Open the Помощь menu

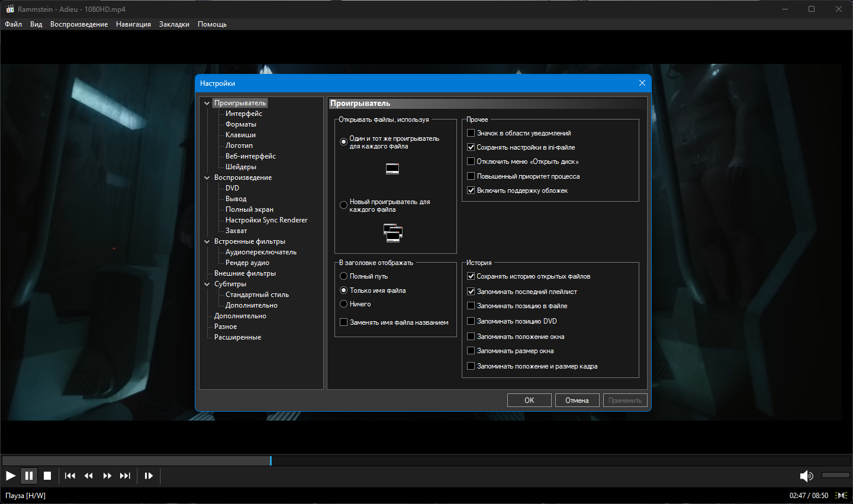point(212,24)
